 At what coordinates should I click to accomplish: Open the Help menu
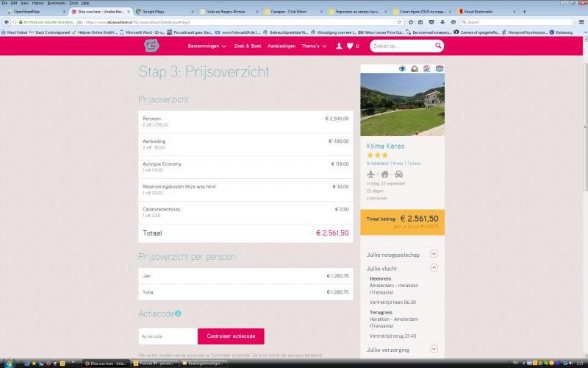[x=85, y=3]
